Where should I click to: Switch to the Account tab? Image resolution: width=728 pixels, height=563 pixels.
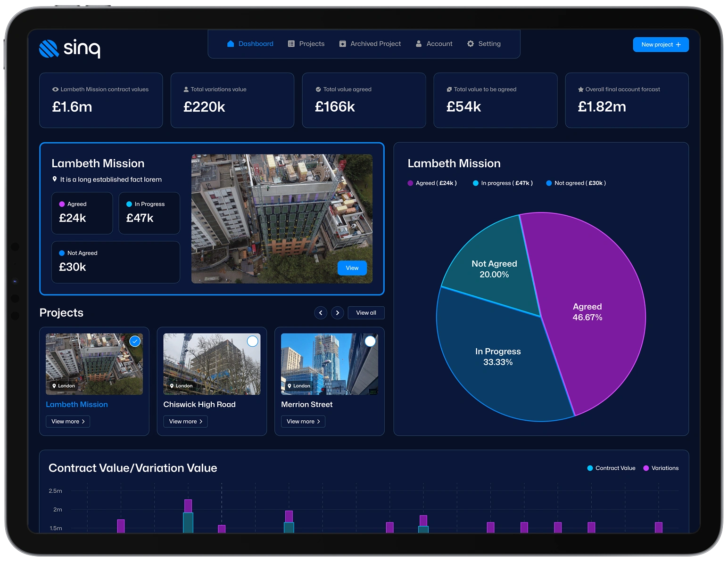tap(434, 44)
